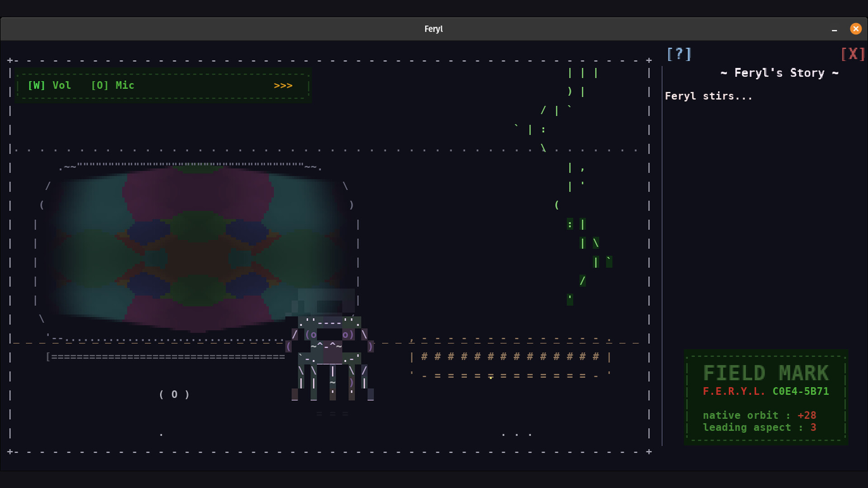Image resolution: width=868 pixels, height=488 pixels.
Task: Click the long equals-sign bar under tank
Action: click(x=166, y=357)
